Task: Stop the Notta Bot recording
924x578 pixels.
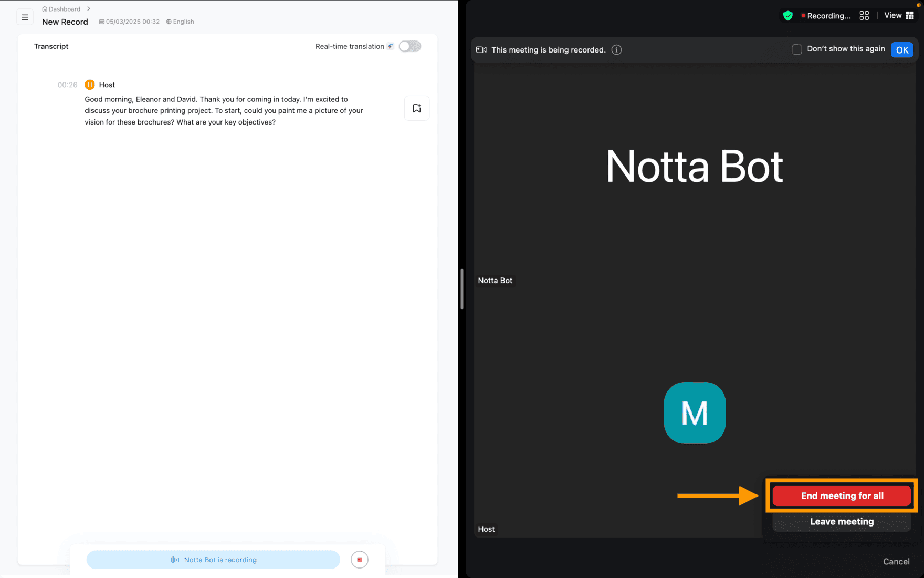Action: pos(360,560)
